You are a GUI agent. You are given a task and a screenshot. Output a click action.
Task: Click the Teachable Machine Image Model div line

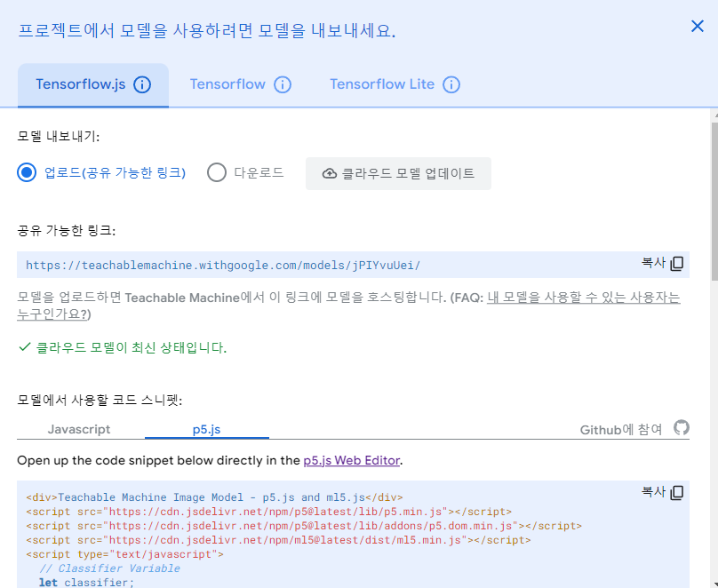click(x=214, y=497)
